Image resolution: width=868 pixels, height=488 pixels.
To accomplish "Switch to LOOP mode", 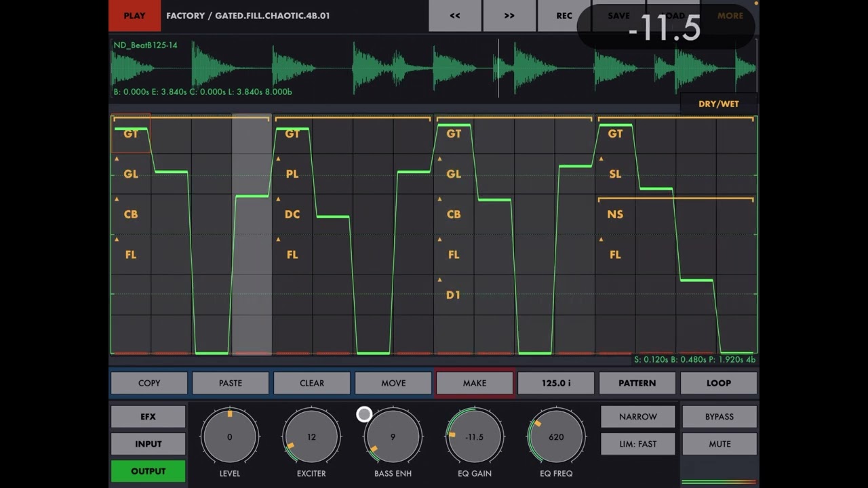I will pyautogui.click(x=719, y=383).
